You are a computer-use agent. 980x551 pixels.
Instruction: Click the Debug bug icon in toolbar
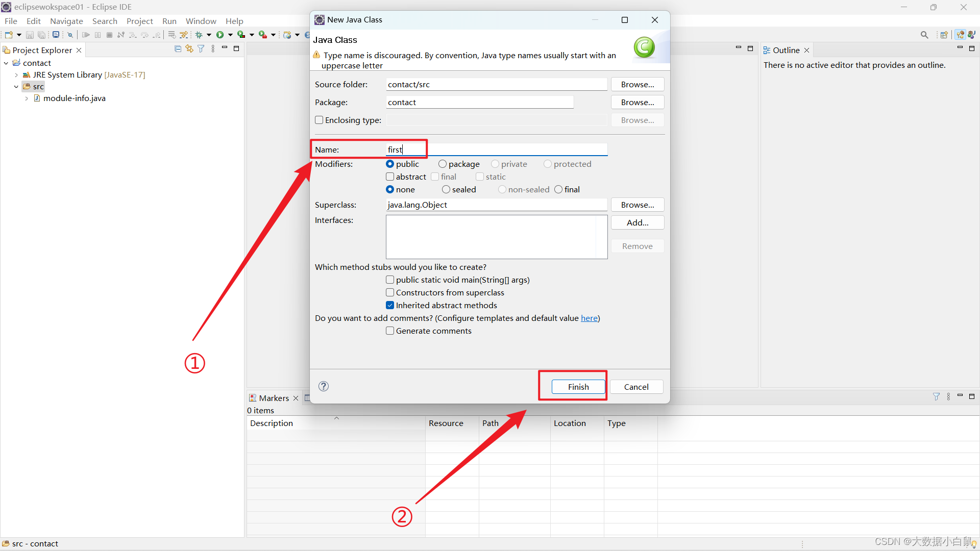click(199, 35)
